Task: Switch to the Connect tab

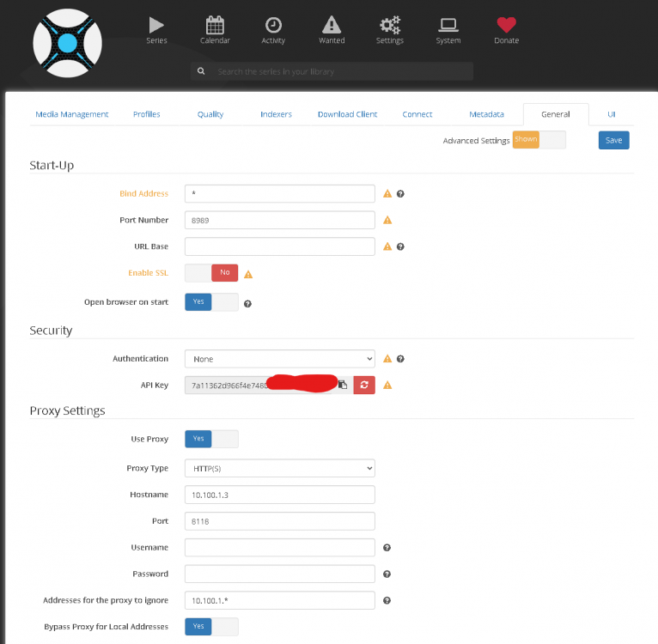Action: click(x=417, y=114)
